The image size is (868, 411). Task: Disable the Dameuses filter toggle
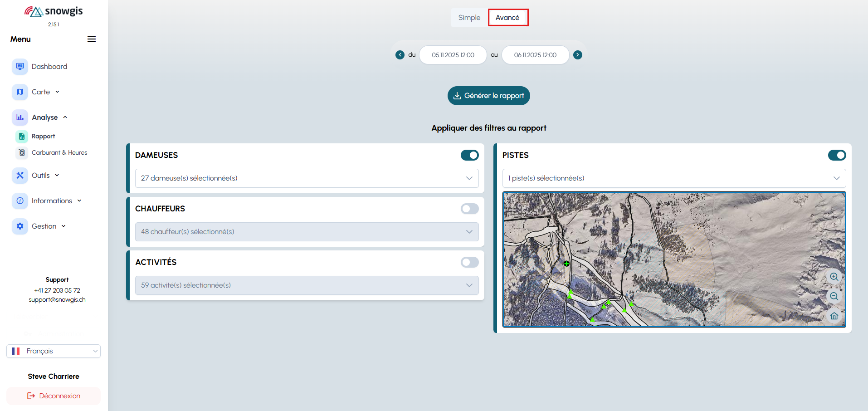tap(469, 155)
